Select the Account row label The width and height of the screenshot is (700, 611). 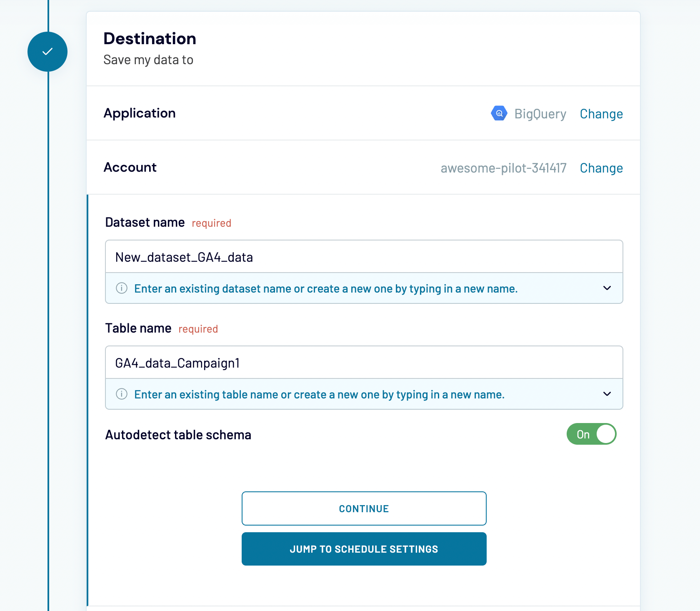coord(130,167)
